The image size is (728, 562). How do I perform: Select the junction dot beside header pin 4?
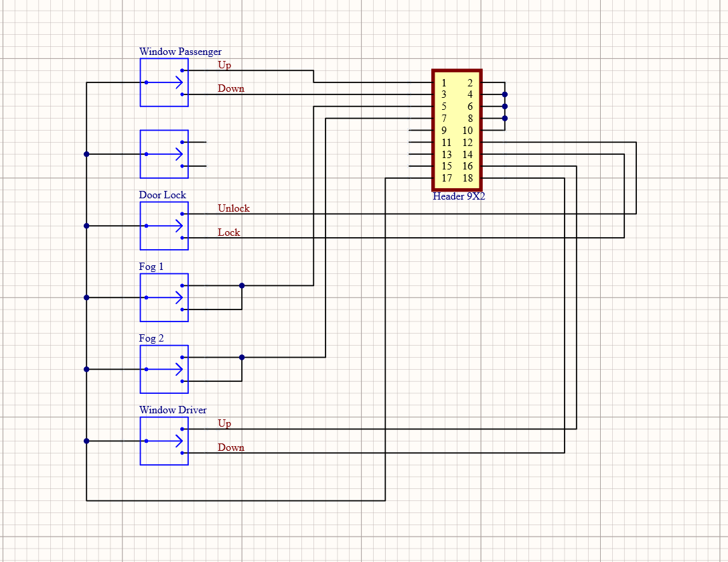505,94
